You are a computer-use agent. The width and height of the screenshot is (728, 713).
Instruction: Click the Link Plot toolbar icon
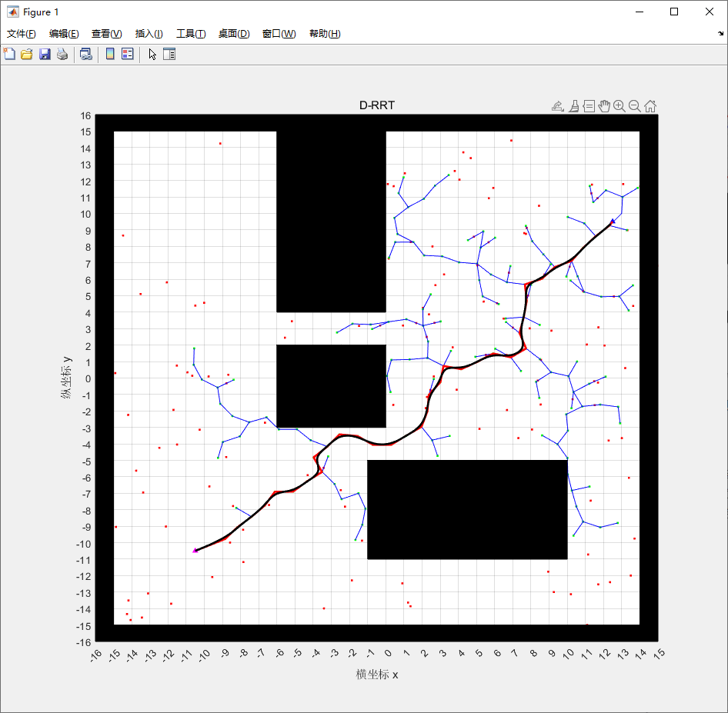(x=86, y=55)
